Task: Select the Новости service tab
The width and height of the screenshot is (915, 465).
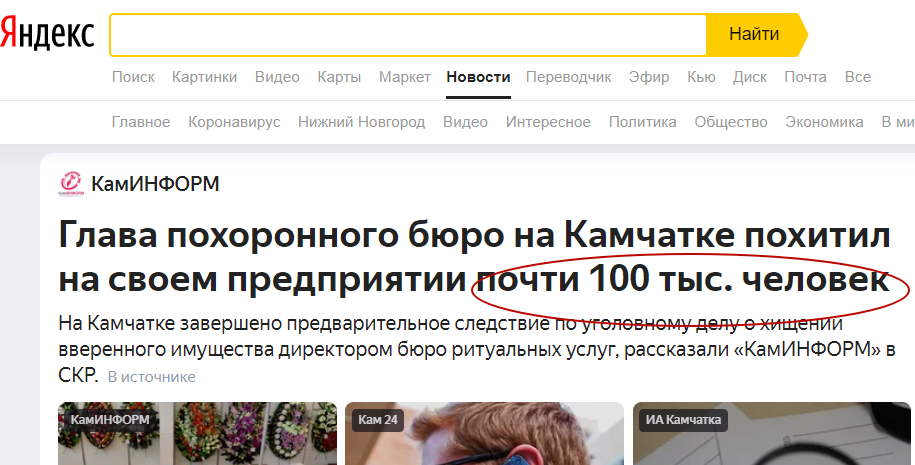Action: [479, 77]
